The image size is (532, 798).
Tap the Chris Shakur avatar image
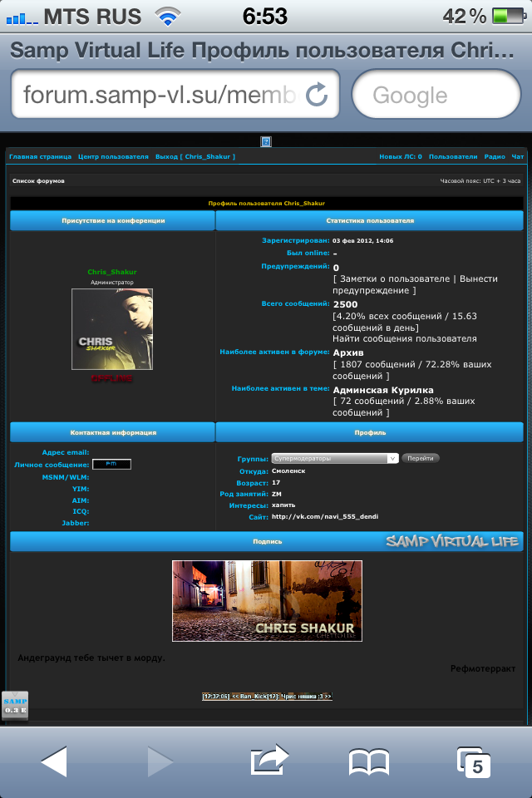(112, 329)
